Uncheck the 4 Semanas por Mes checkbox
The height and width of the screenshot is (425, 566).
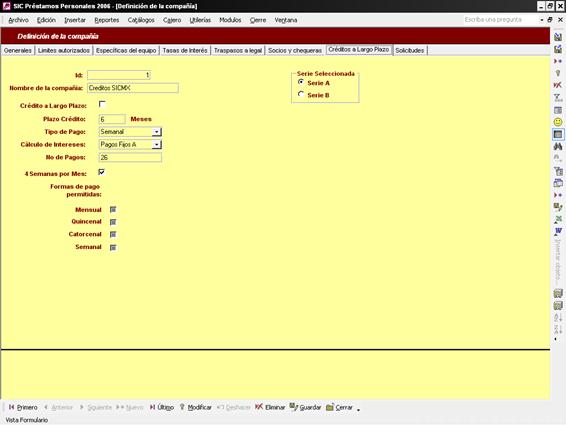click(101, 172)
